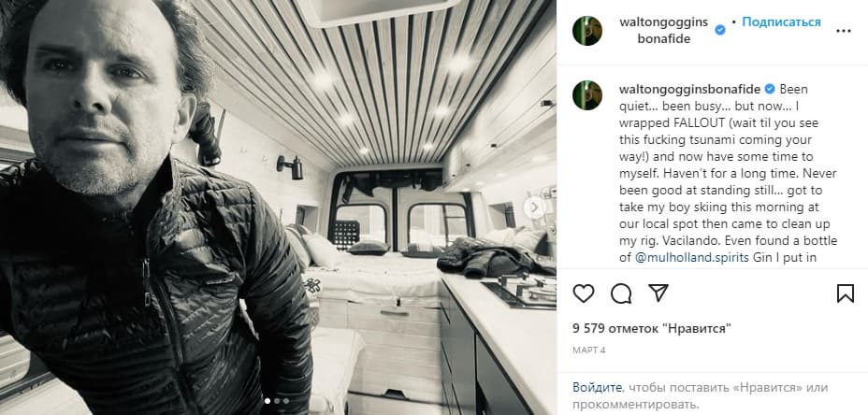View the 9 579 likes count
This screenshot has height=415, width=868.
tap(652, 328)
